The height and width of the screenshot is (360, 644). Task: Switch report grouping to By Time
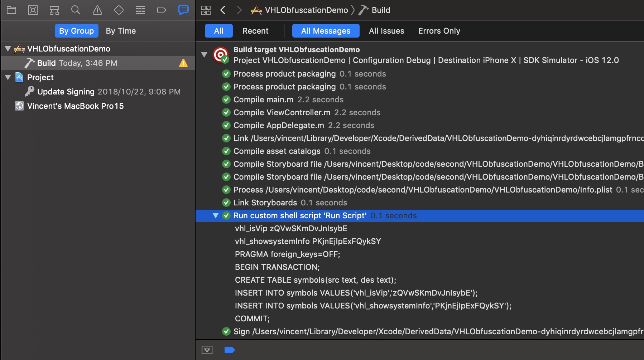(121, 31)
